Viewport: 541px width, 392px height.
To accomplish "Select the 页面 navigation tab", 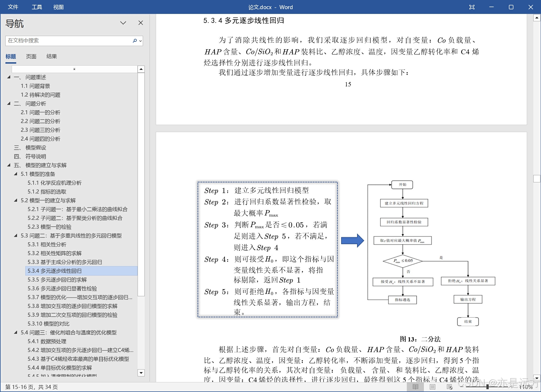I will click(31, 57).
